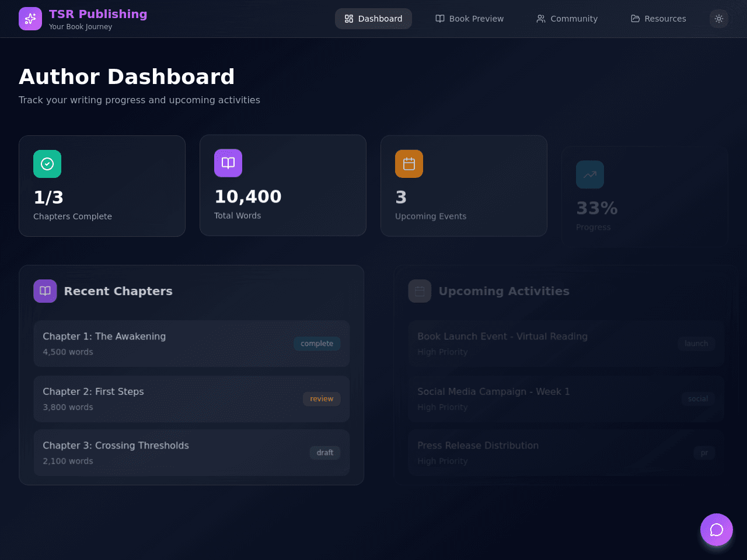Click the purple Total Words book icon

(x=228, y=163)
